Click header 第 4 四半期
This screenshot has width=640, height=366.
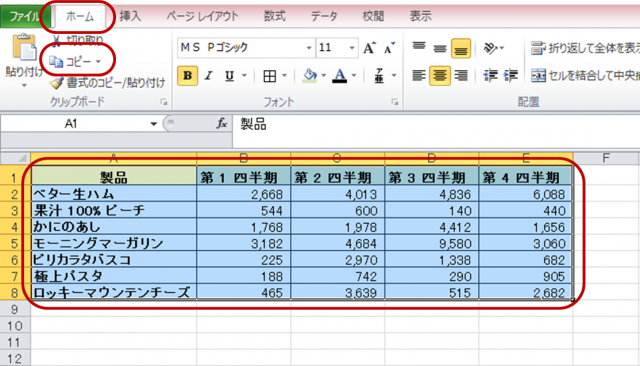click(x=526, y=177)
